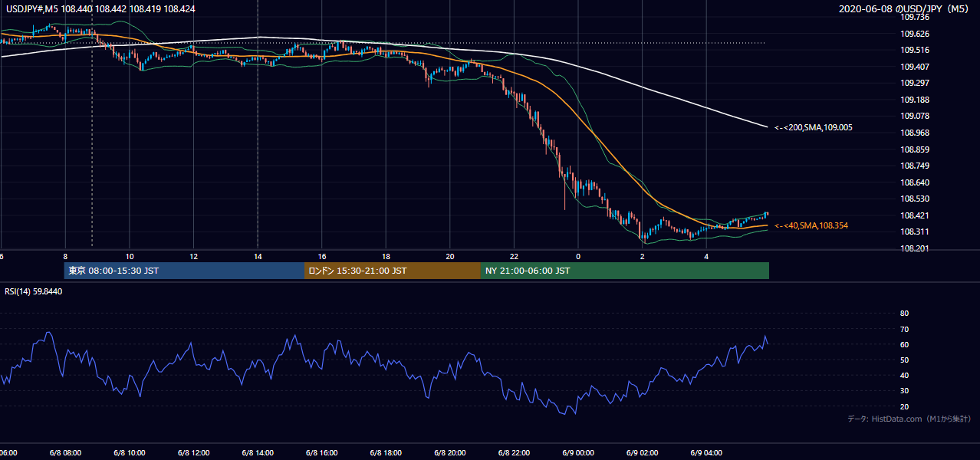
Task: Click the HistData.com data credit text
Action: [x=909, y=419]
